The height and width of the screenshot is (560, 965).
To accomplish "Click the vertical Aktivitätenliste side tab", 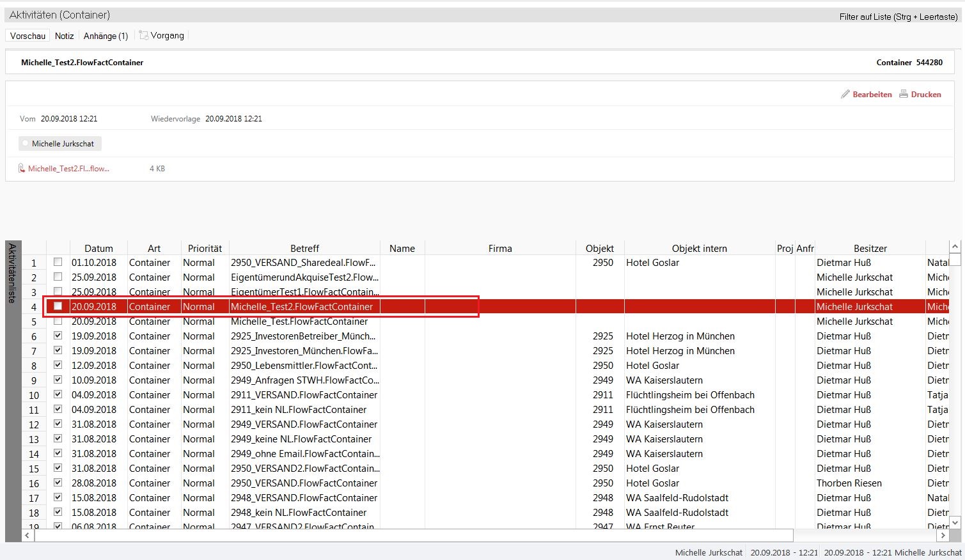I will coord(13,273).
